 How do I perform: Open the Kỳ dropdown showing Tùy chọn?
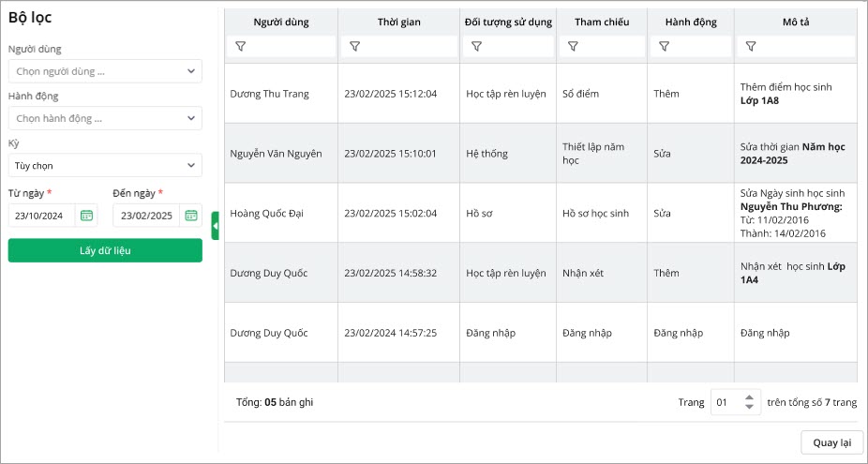pos(105,166)
